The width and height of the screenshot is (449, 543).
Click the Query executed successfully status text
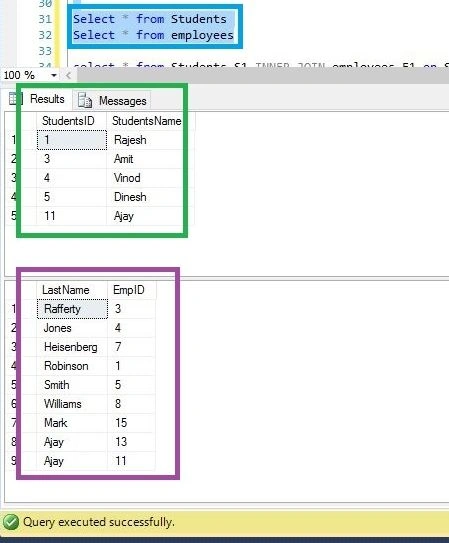(x=99, y=522)
